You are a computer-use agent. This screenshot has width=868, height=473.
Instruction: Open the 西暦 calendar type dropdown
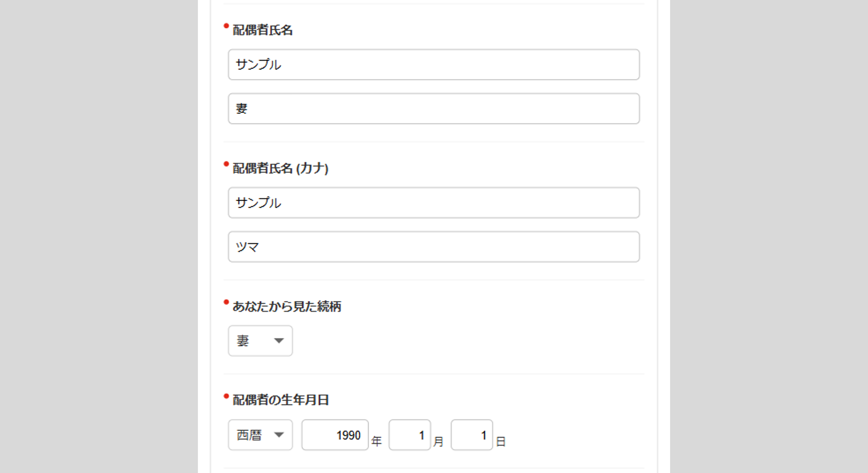click(260, 435)
